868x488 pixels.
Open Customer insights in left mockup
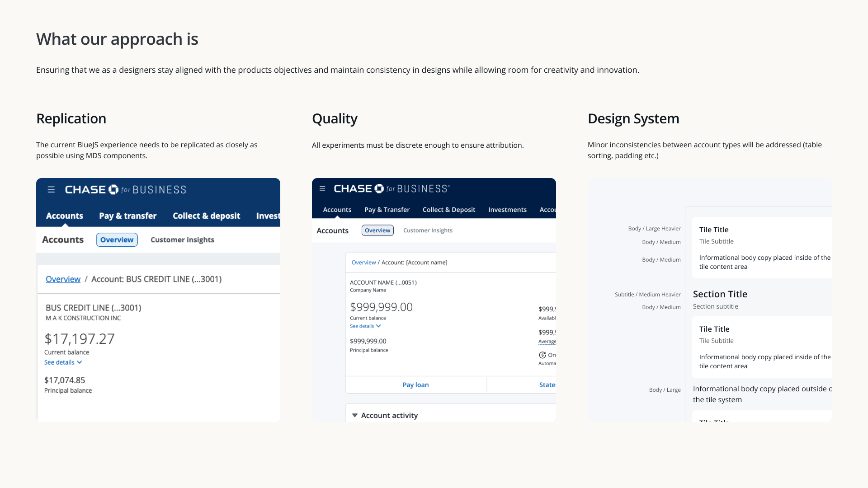click(182, 240)
